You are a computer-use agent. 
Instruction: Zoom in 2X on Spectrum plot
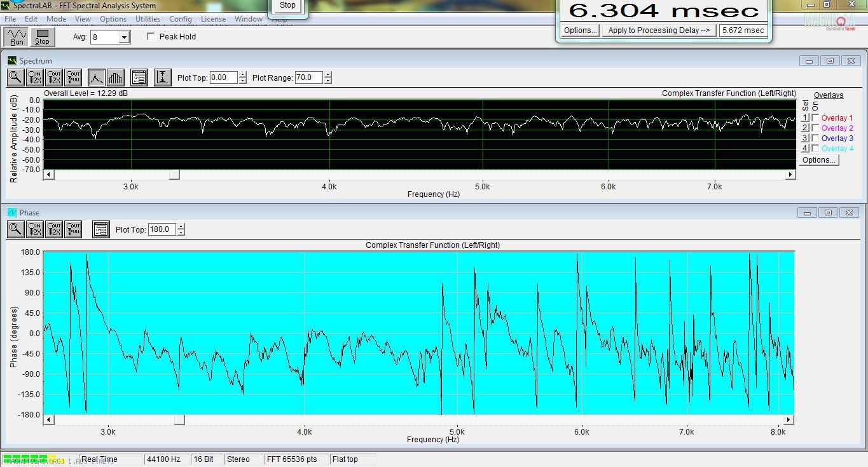click(35, 78)
